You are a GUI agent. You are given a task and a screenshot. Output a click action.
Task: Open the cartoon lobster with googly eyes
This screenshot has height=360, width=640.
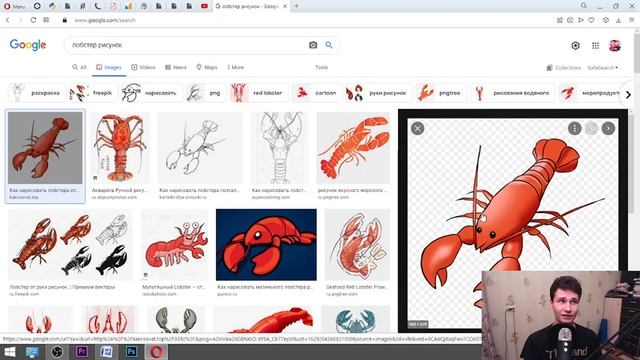click(x=174, y=245)
